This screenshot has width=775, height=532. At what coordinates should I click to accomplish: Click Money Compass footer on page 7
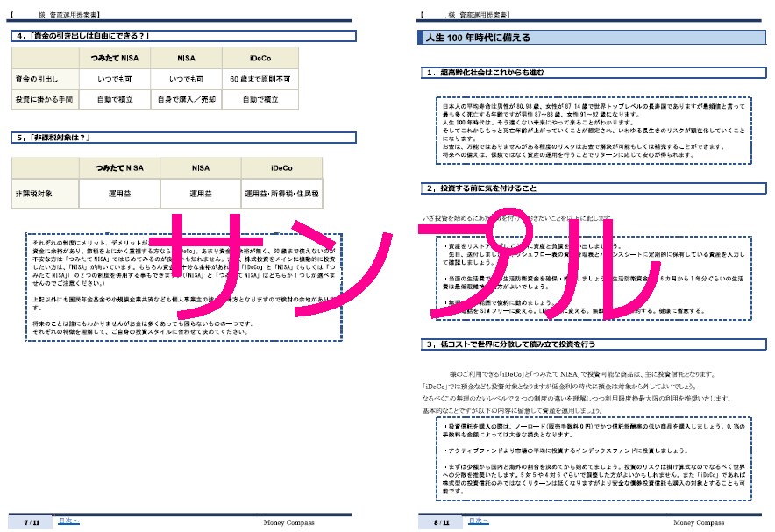(288, 522)
